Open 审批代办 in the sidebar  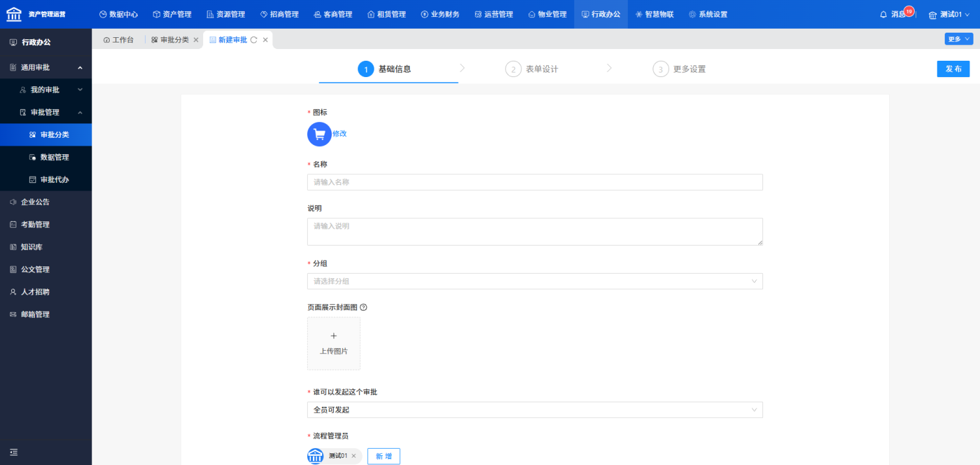(x=46, y=180)
